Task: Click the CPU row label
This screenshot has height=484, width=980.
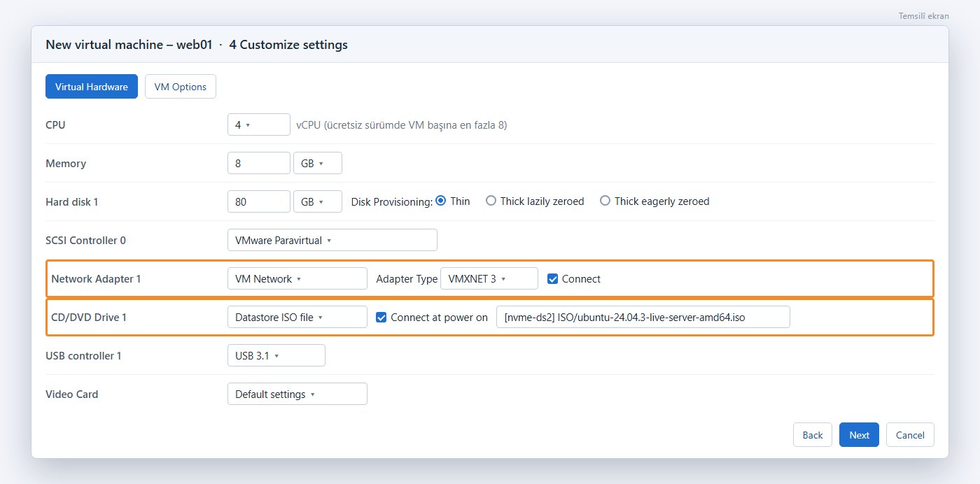Action: (x=55, y=124)
